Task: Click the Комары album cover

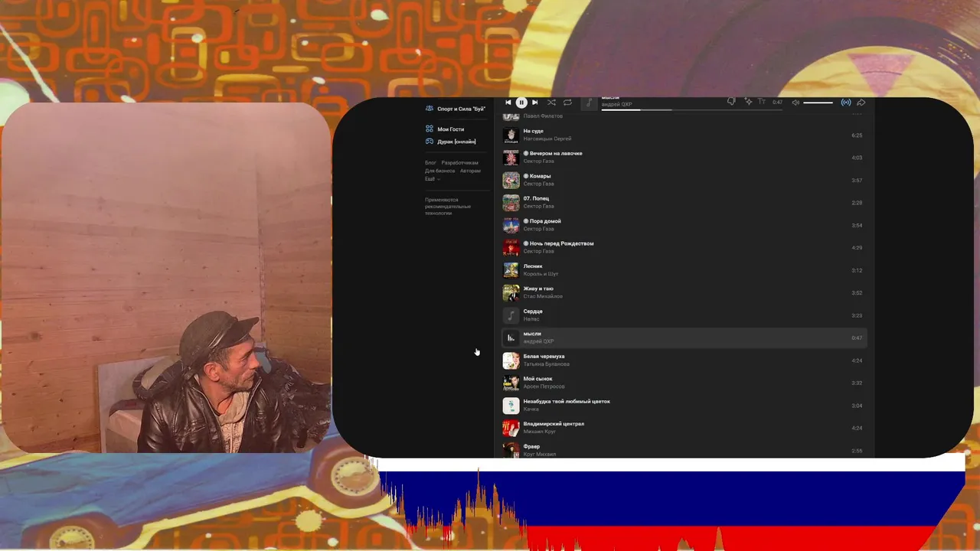Action: click(x=511, y=180)
